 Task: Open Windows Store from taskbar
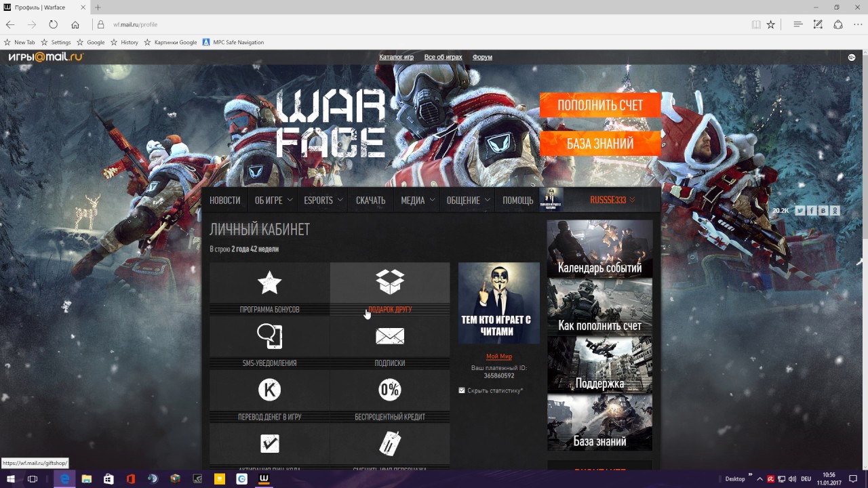[x=108, y=479]
